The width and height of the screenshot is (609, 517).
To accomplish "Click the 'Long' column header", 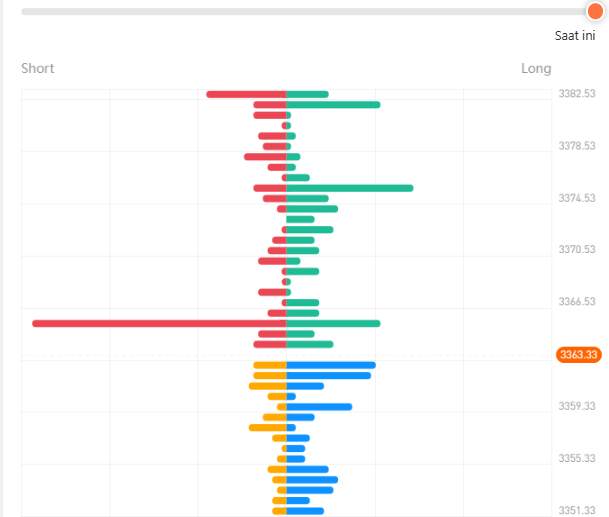I will pyautogui.click(x=536, y=68).
